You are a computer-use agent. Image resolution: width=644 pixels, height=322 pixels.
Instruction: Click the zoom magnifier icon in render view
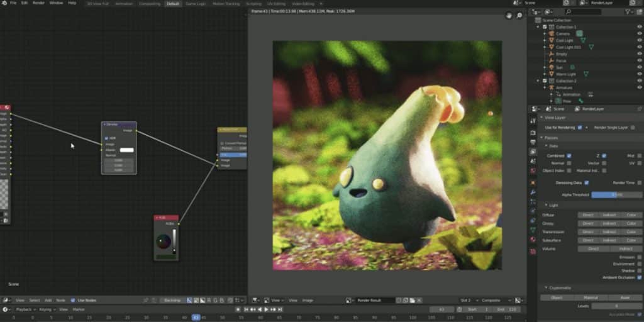coord(519,16)
